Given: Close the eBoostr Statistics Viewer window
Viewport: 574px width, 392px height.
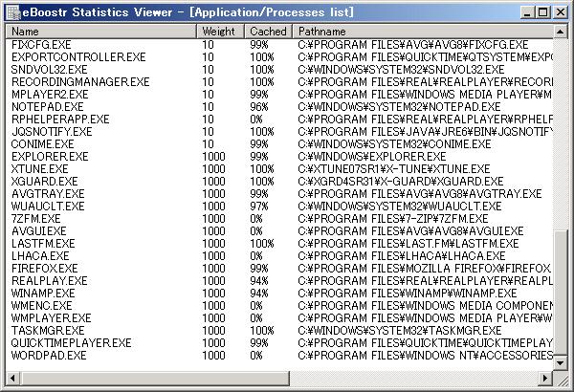Looking at the screenshot, I should [561, 12].
